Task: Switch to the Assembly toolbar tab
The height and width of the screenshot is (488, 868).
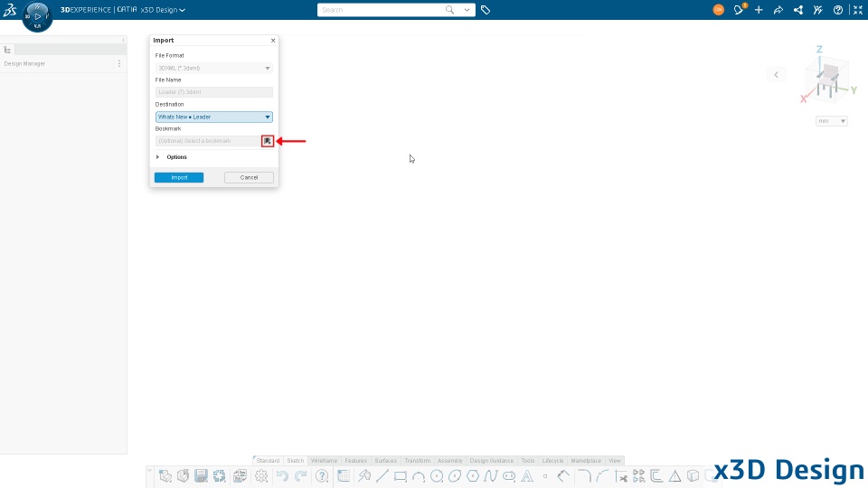Action: point(450,460)
